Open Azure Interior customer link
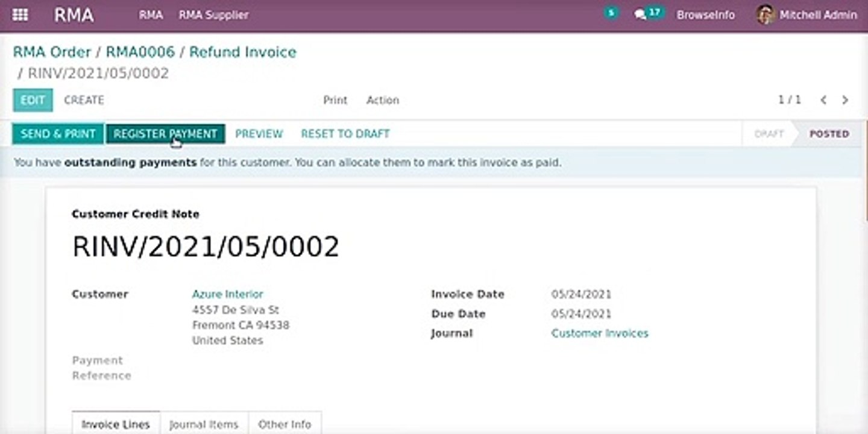The height and width of the screenshot is (434, 868). point(227,294)
